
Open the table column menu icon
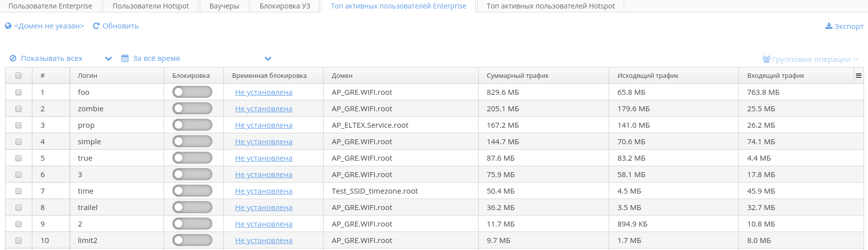click(859, 76)
